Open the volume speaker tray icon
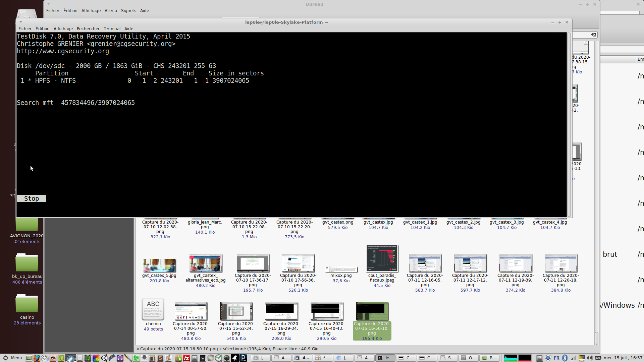The height and width of the screenshot is (362, 644). tap(590, 358)
